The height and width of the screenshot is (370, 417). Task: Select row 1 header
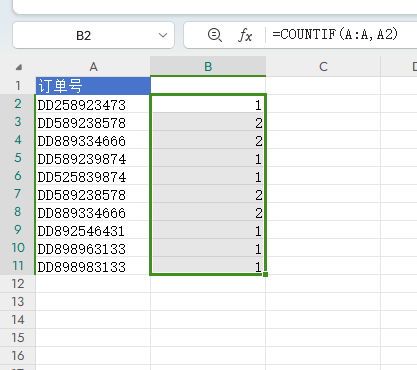pos(18,86)
